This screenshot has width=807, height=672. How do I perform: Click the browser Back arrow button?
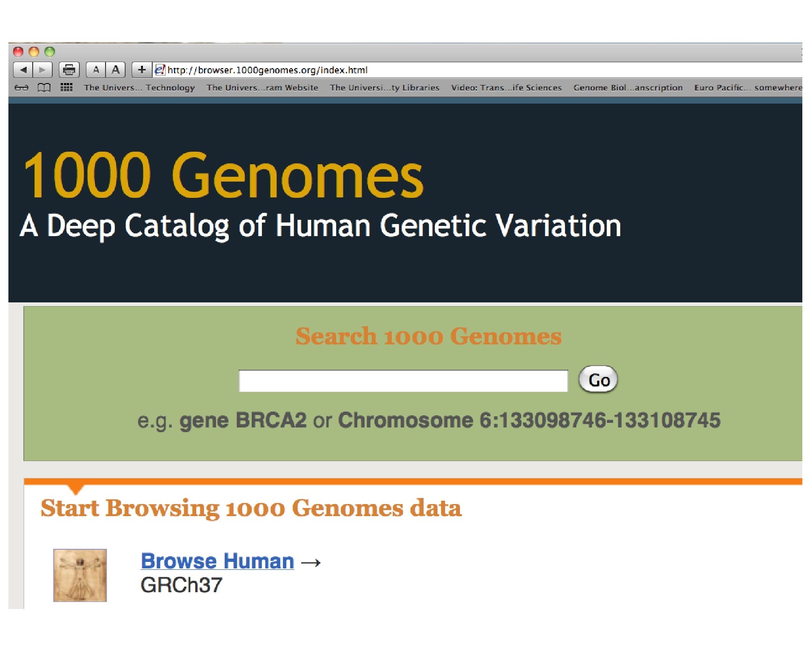[x=23, y=70]
